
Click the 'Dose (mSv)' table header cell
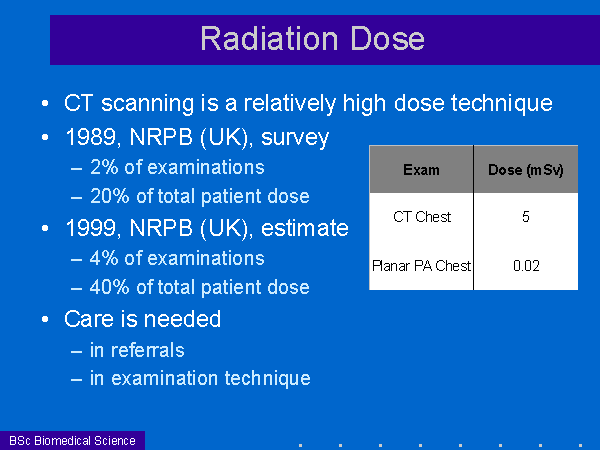coord(526,169)
